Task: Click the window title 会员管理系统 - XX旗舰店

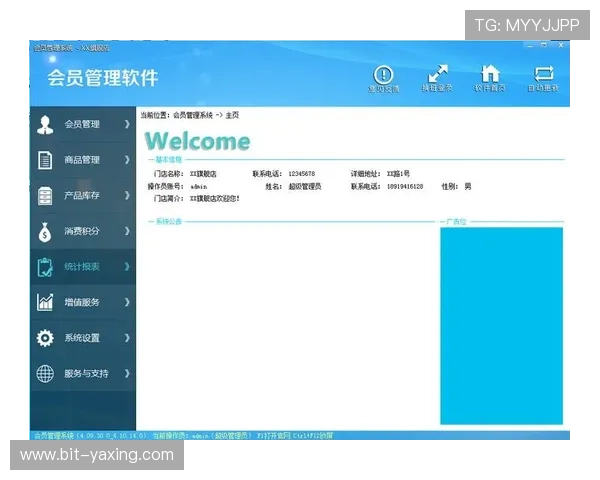Action: [x=72, y=48]
